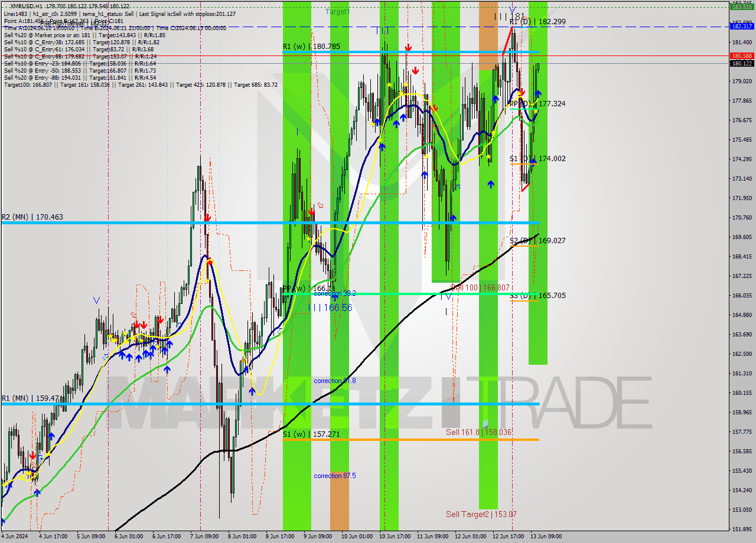Click the 157.775 price axis value
Image resolution: width=756 pixels, height=543 pixels.
click(741, 431)
